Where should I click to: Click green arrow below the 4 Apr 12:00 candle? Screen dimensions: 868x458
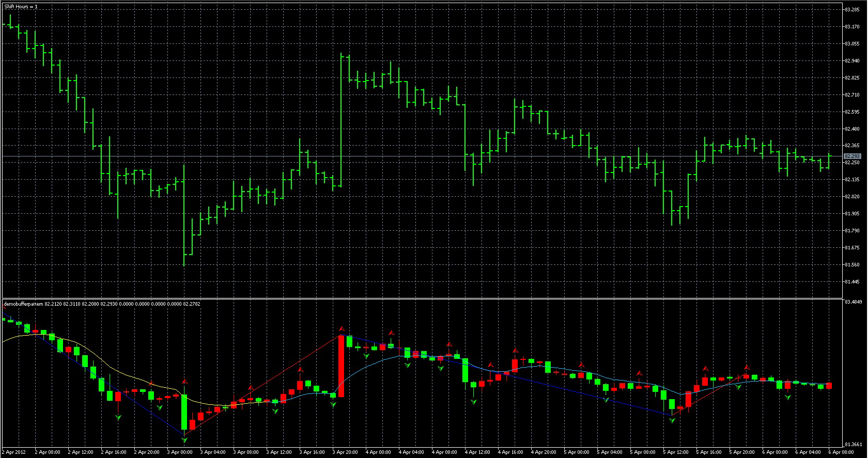point(473,401)
